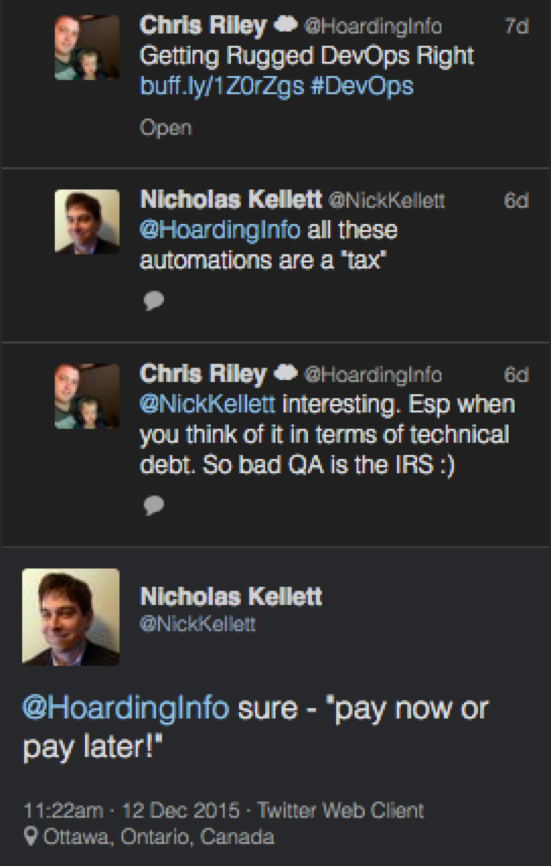Open the 7d timestamp on the first tweet

click(516, 26)
